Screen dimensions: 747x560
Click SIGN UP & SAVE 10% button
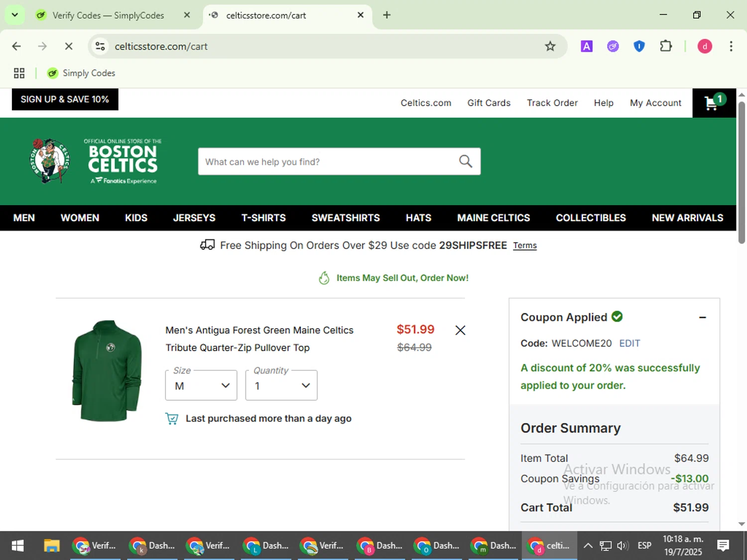tap(65, 99)
